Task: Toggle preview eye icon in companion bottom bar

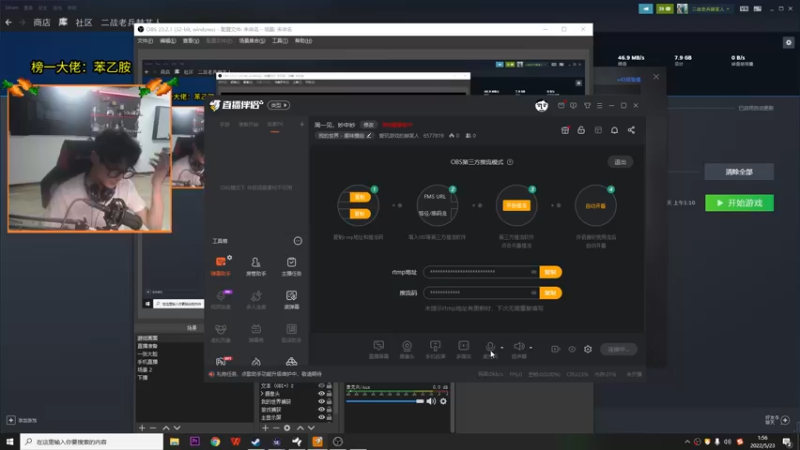Action: click(572, 349)
